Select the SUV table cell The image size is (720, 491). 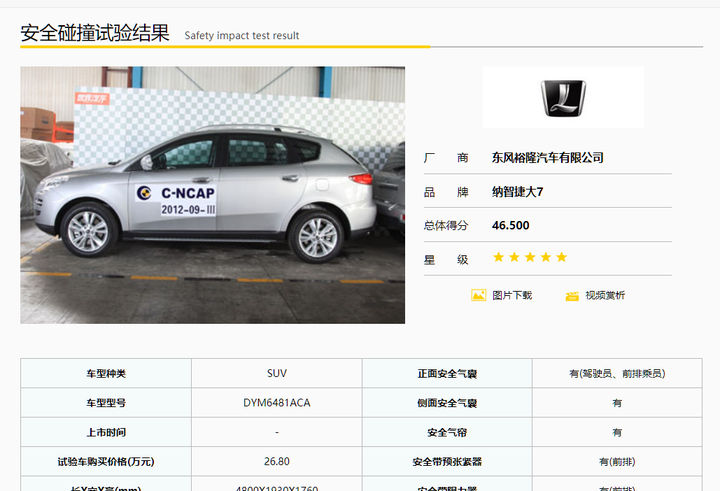coord(277,373)
